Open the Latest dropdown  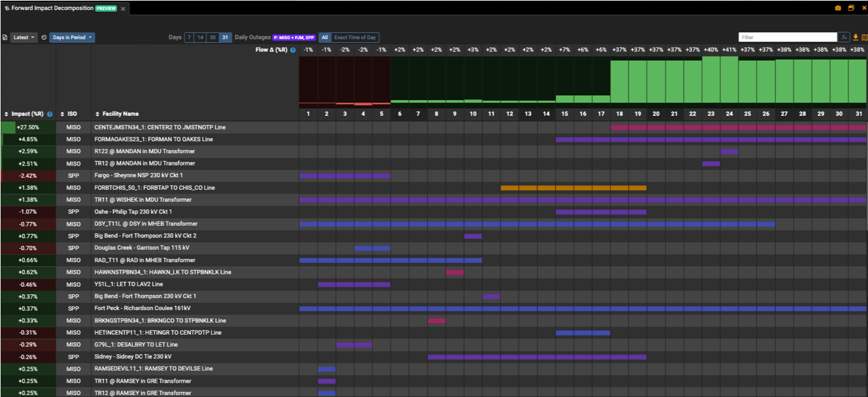click(24, 37)
